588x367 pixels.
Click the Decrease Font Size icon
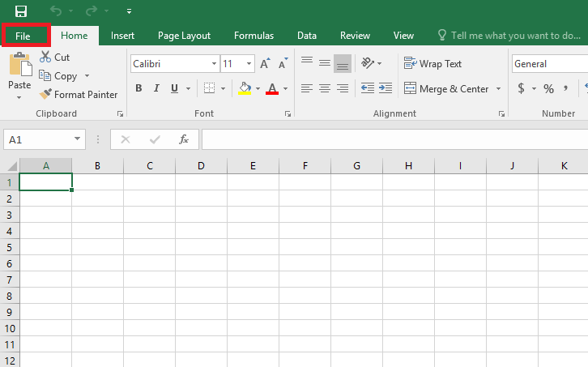click(x=283, y=64)
